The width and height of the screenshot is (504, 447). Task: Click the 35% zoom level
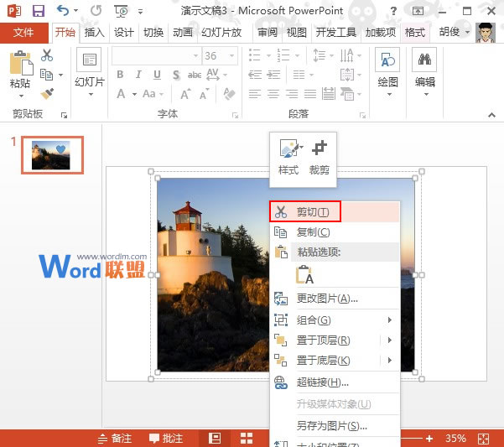coord(455,438)
